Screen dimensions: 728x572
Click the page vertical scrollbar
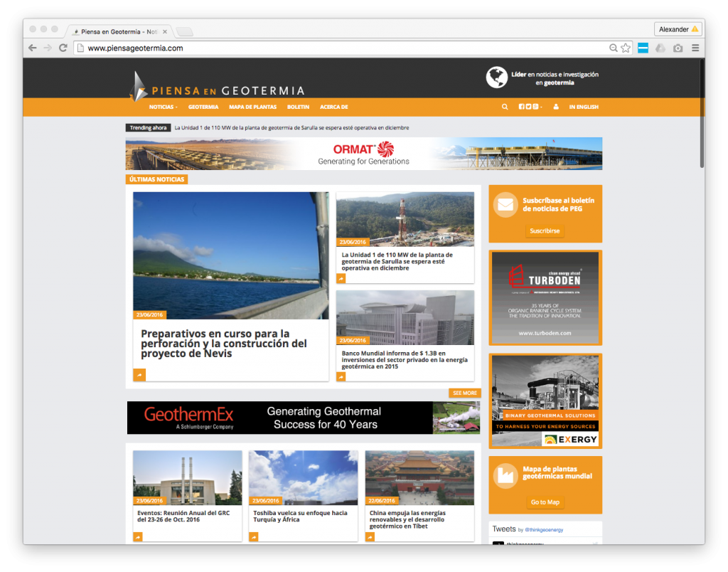coord(702,113)
